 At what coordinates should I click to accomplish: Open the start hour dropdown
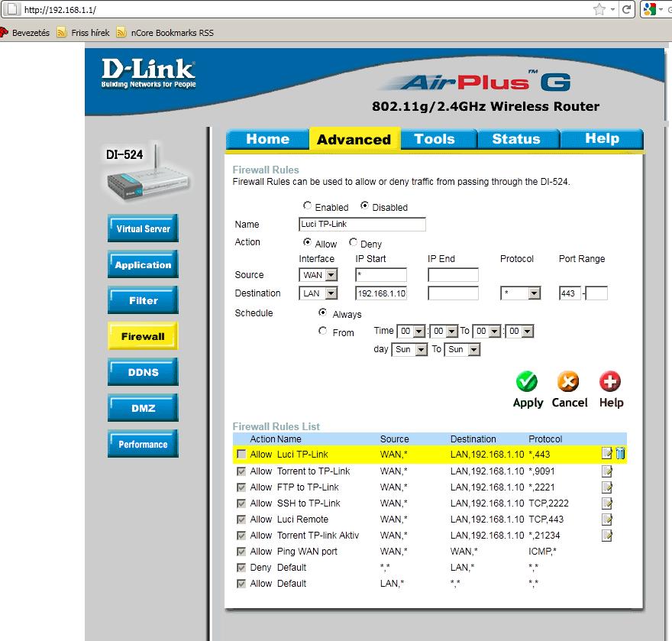(411, 331)
